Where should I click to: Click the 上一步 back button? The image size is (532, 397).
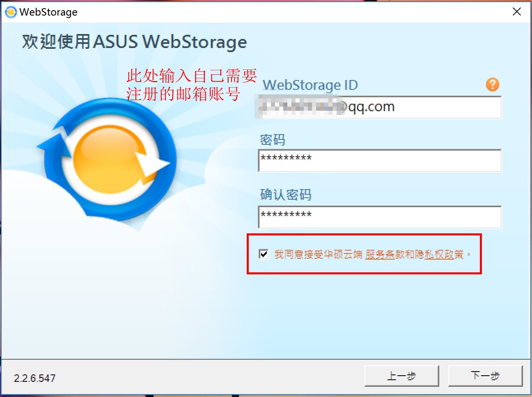coord(401,376)
